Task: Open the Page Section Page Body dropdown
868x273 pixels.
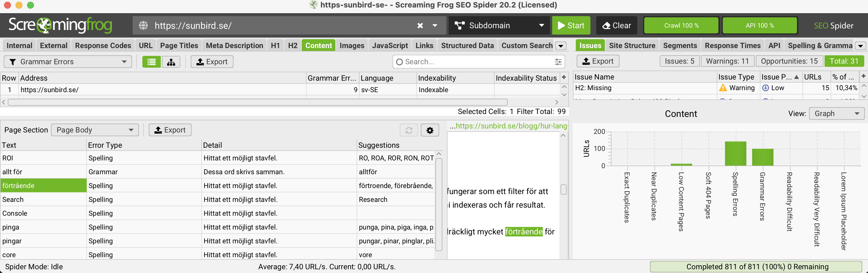Action: pyautogui.click(x=95, y=130)
